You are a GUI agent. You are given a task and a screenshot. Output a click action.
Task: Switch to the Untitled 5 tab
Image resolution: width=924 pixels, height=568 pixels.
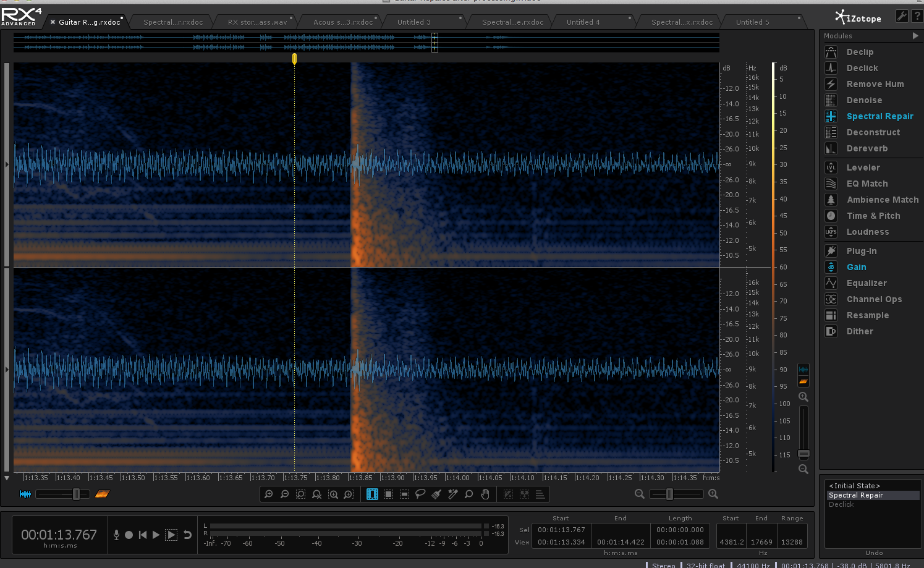[x=752, y=22]
